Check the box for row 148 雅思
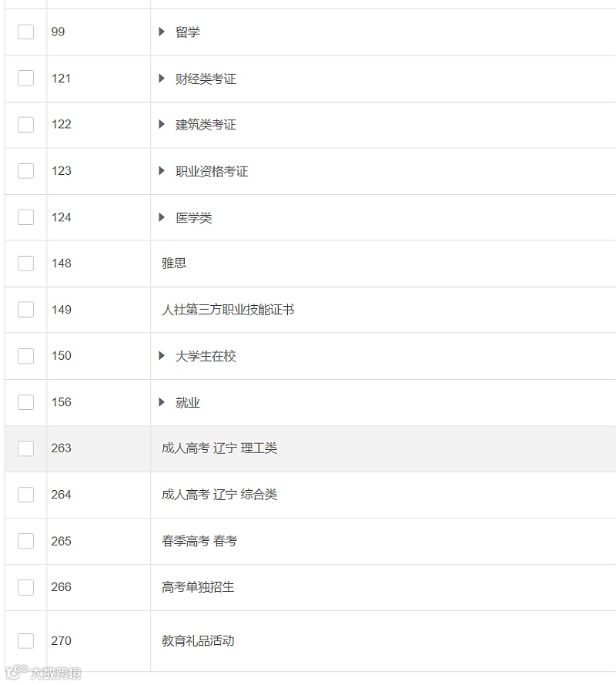This screenshot has height=685, width=616. 25,264
